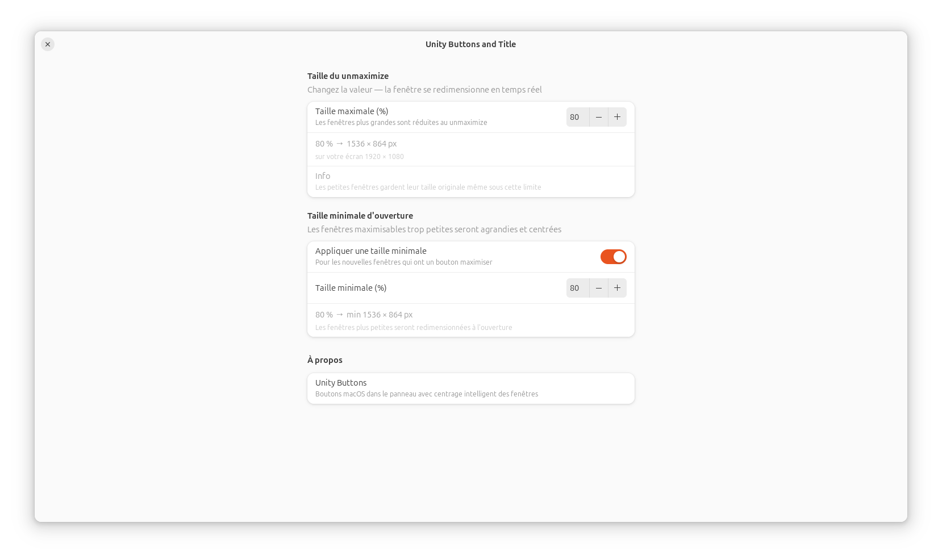Click the Boutons macOS description text
The width and height of the screenshot is (942, 560).
coord(427,394)
